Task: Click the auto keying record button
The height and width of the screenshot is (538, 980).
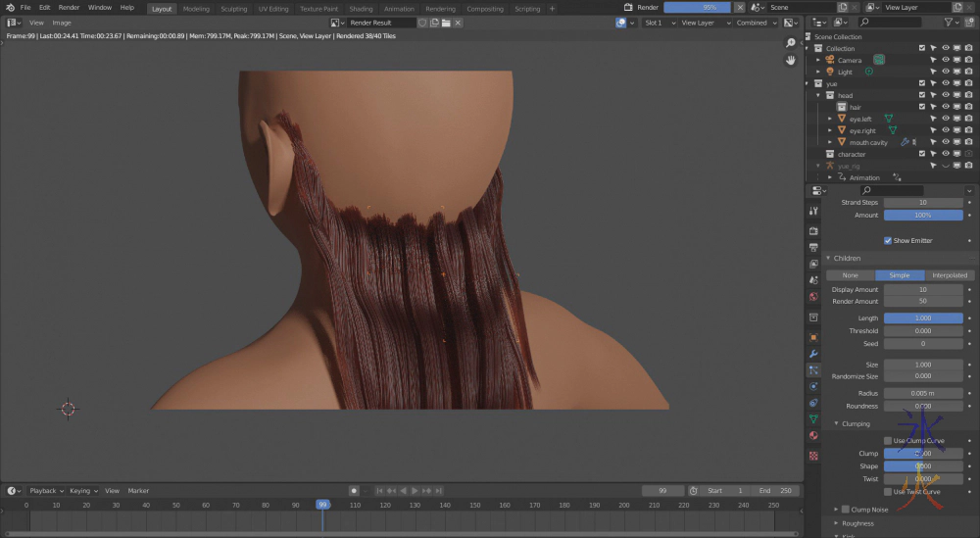Action: pyautogui.click(x=354, y=491)
